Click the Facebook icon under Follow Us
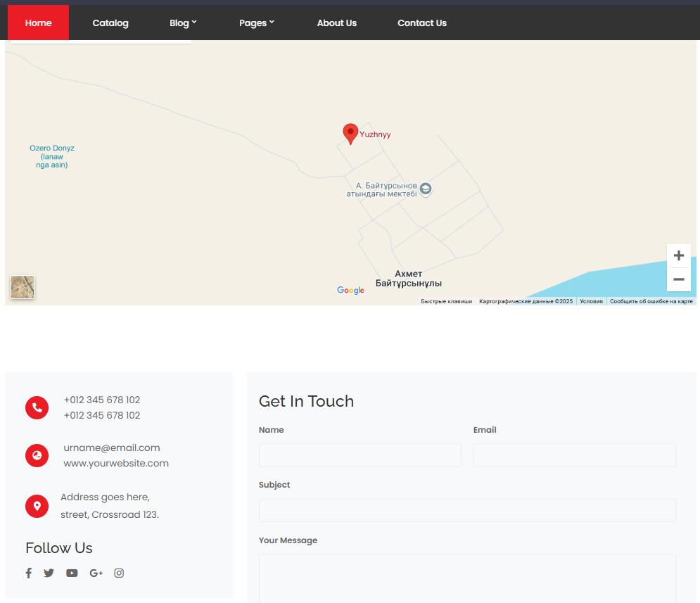 point(29,573)
